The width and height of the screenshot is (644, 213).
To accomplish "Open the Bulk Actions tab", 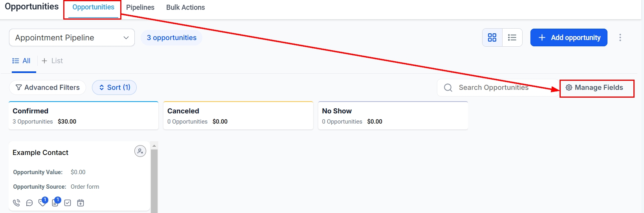I will pyautogui.click(x=185, y=7).
